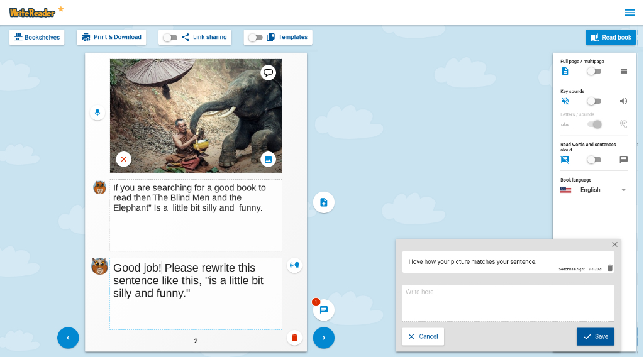Viewport: 644px width, 357px height.
Task: Click the existing comment text
Action: click(472, 262)
